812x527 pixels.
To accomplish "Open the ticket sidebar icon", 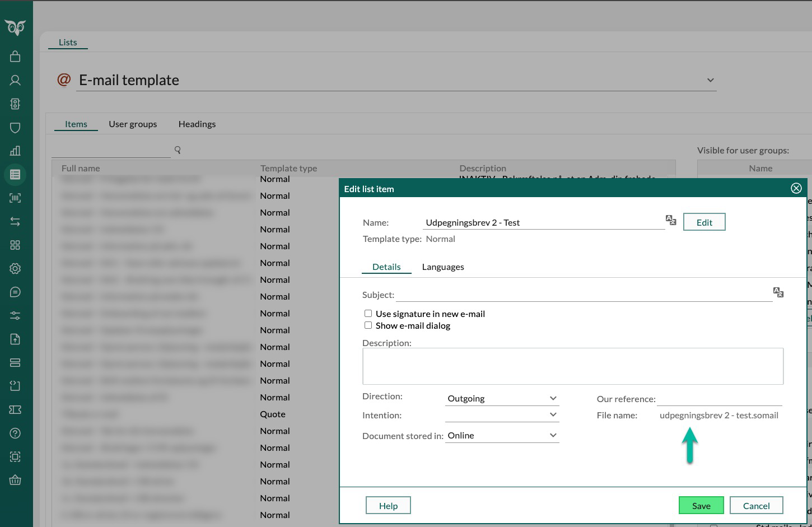I will point(15,409).
